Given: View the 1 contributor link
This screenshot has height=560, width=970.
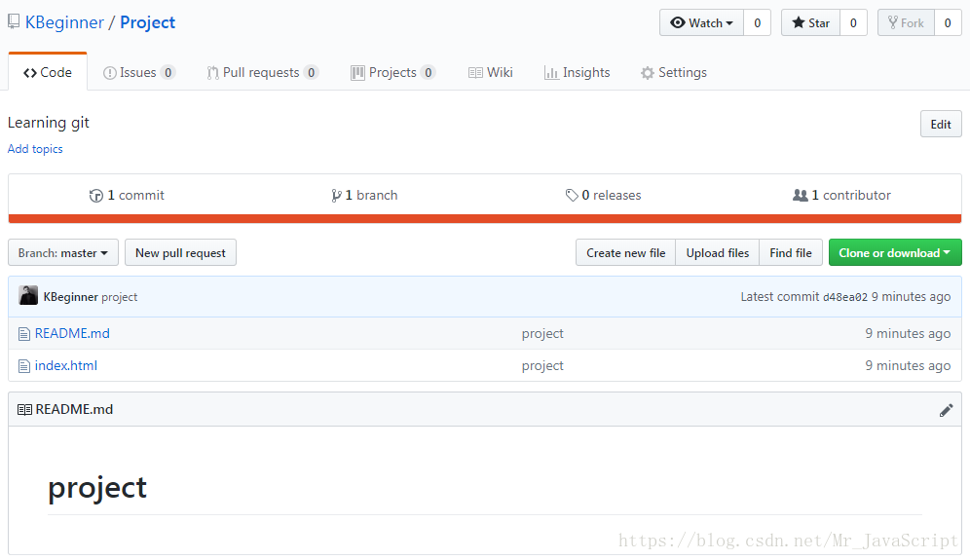Looking at the screenshot, I should (841, 195).
